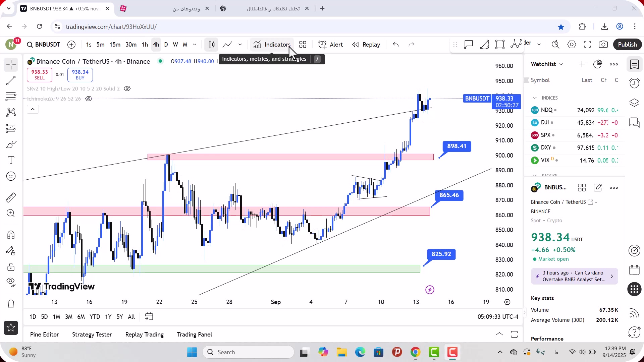The width and height of the screenshot is (644, 362).
Task: Select the 4h timeframe
Action: pyautogui.click(x=156, y=45)
